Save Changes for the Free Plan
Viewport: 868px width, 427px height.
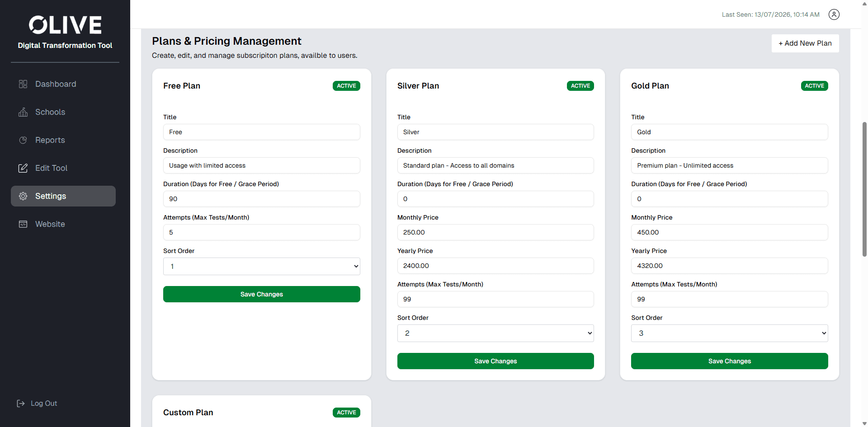262,294
